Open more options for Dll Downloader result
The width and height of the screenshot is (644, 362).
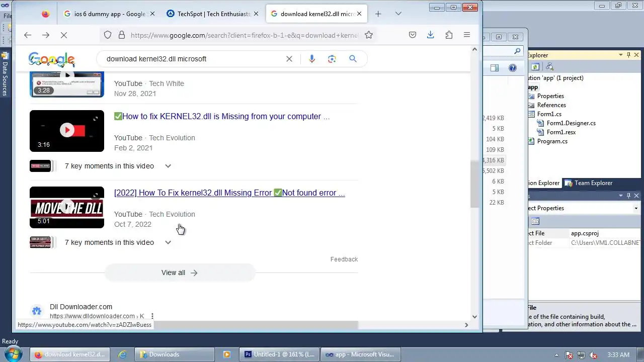[152, 316]
